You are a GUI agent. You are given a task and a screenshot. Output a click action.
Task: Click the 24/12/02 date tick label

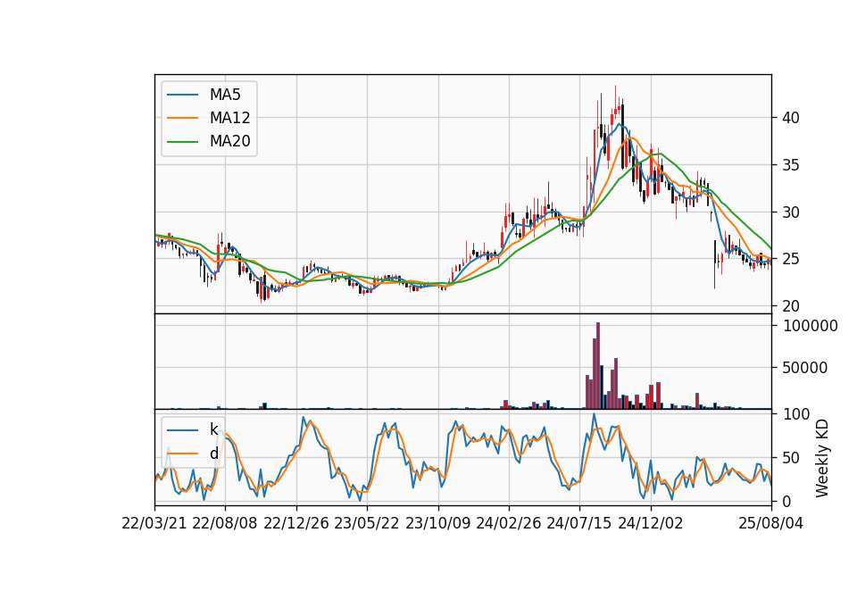651,523
